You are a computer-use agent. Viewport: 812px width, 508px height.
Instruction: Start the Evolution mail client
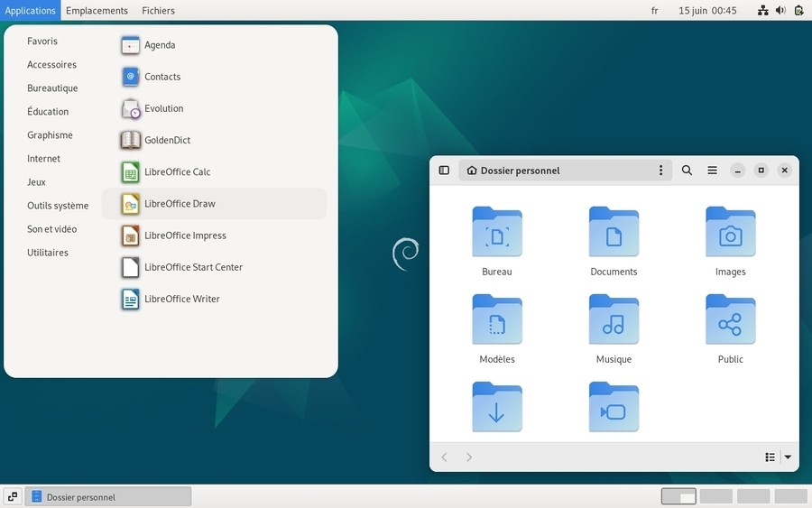click(214, 108)
